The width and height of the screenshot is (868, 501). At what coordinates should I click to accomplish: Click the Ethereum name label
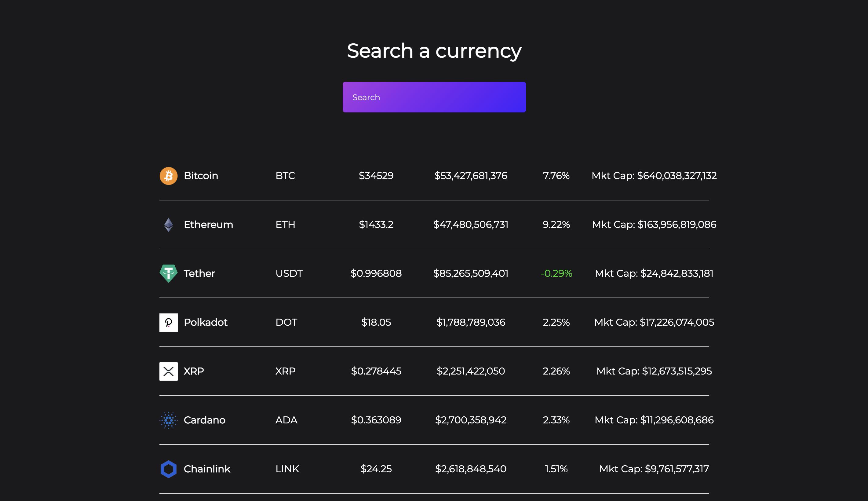208,225
